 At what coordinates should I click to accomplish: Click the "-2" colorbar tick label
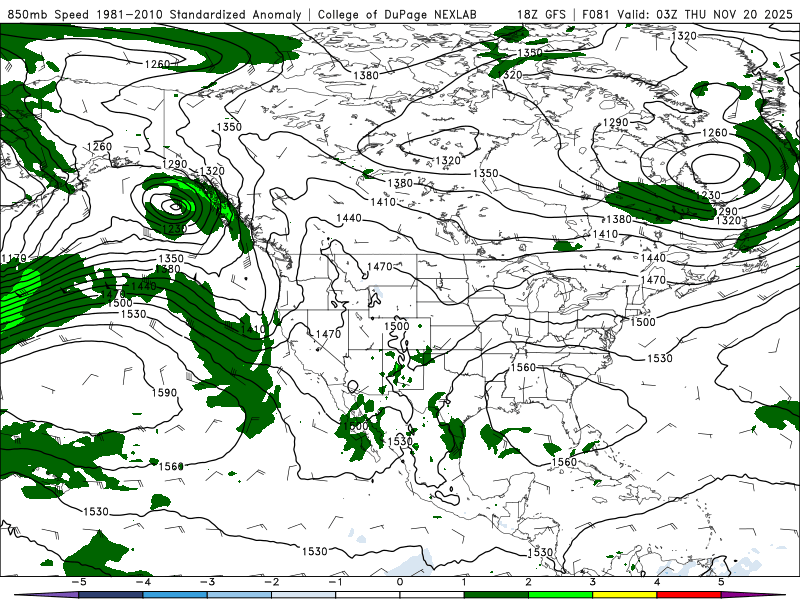(x=271, y=582)
